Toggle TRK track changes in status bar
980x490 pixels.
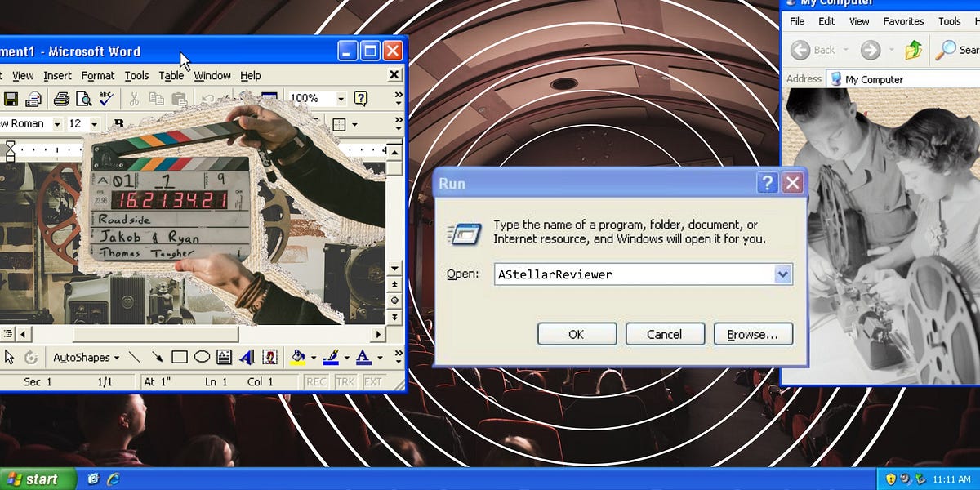[345, 381]
